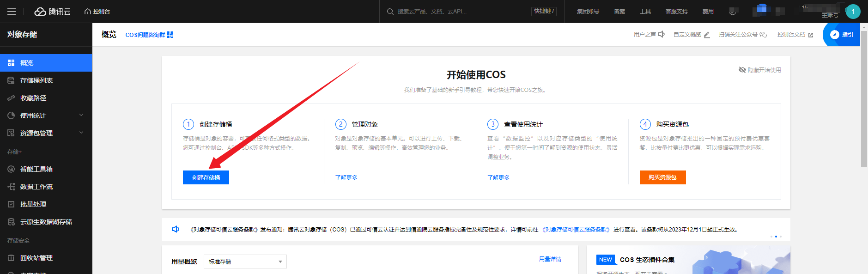The height and width of the screenshot is (274, 868).
Task: Click the 用户之声 speaker icon
Action: 662,34
